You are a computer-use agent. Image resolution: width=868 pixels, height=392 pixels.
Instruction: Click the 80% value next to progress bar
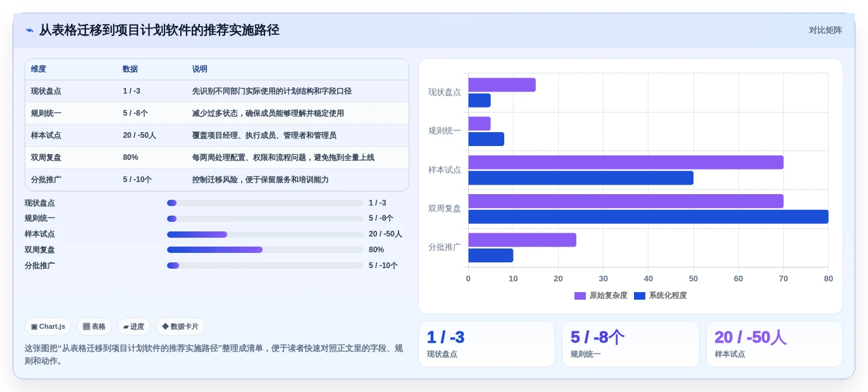(376, 250)
